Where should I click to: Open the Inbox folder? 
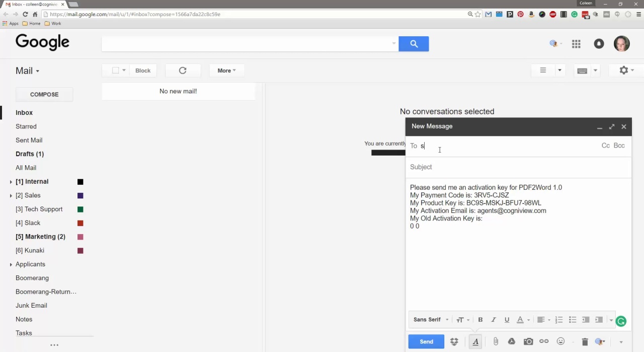[24, 113]
